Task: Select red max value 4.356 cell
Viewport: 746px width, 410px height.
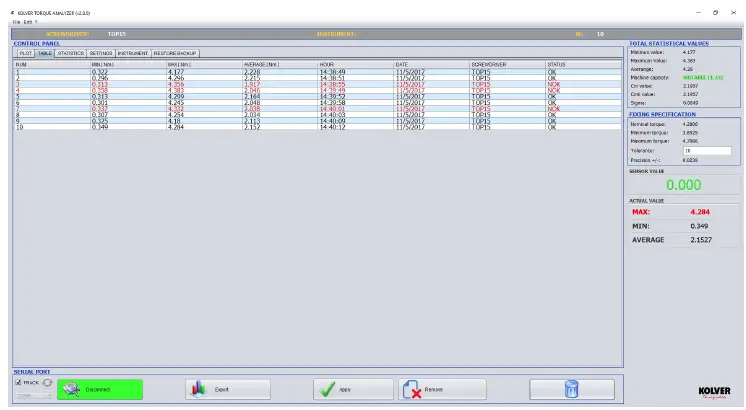Action: click(205, 84)
